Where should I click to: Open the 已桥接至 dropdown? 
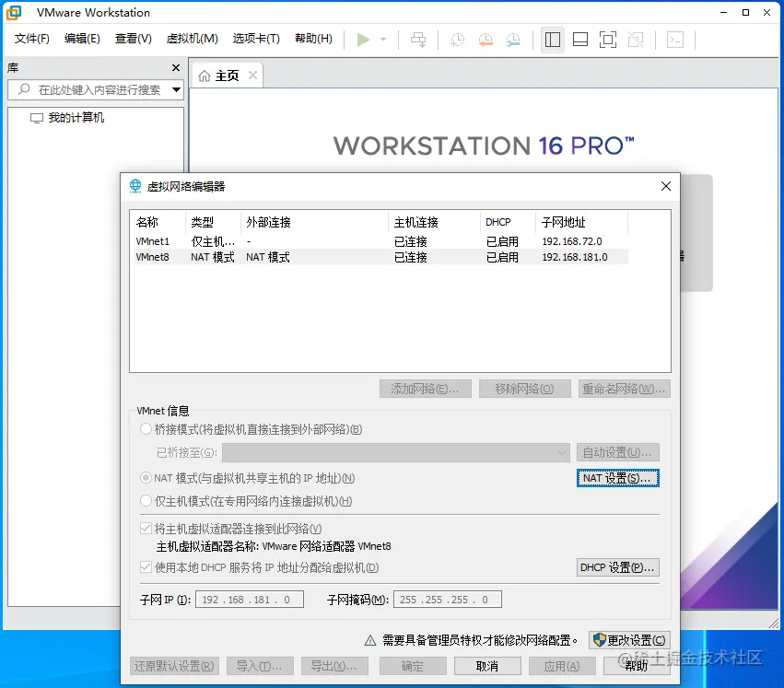[x=561, y=452]
